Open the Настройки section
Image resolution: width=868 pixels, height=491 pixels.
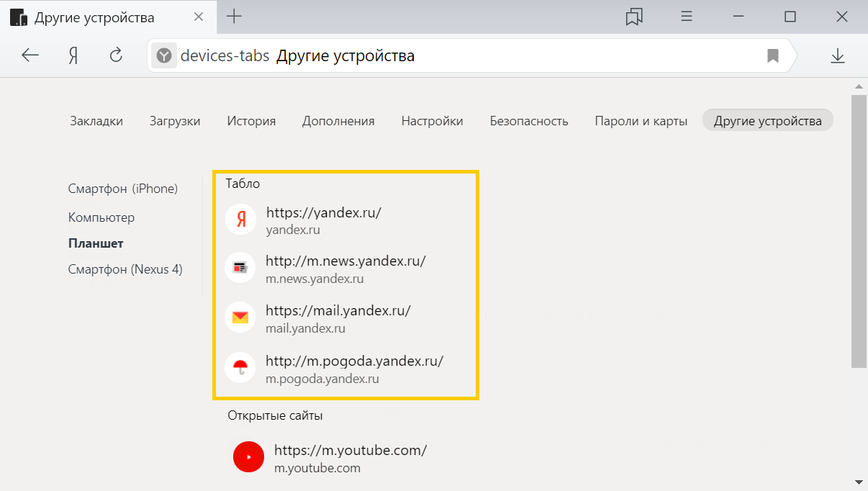coord(432,121)
